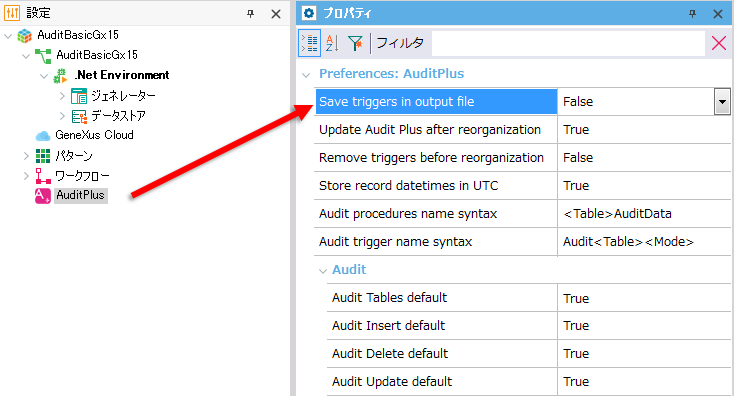Click the AuditPlus icon in the tree
Viewport: 734px width, 396px height.
(x=43, y=195)
